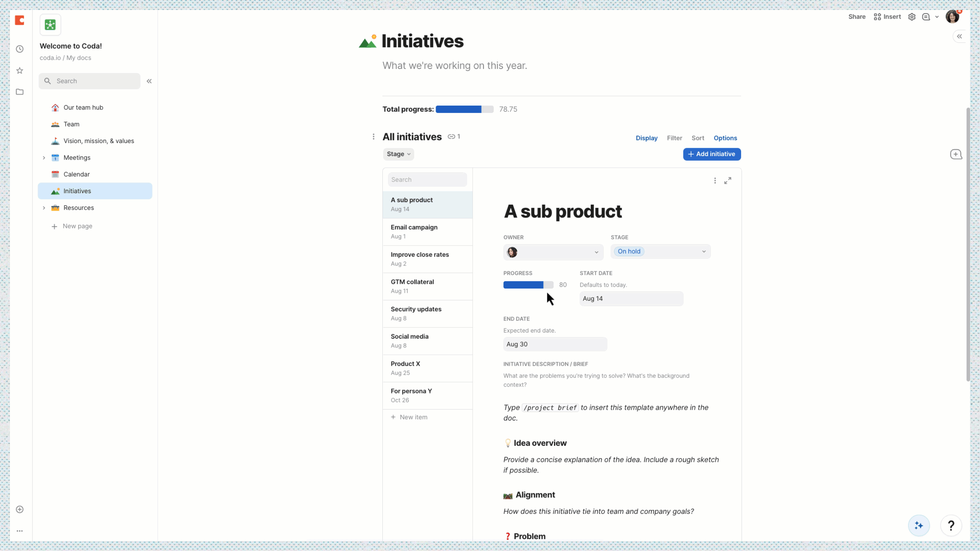Click the expand fullscreen icon on initiative

pyautogui.click(x=728, y=180)
